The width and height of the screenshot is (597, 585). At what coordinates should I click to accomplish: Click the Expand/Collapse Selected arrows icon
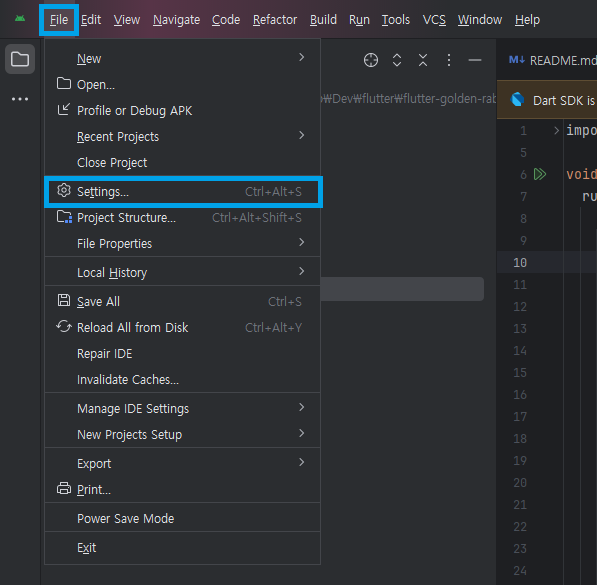pos(397,60)
